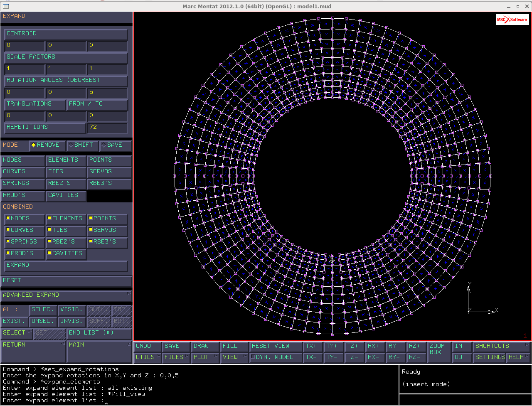Click the MSC Software logo
532x406 pixels.
(x=512, y=20)
